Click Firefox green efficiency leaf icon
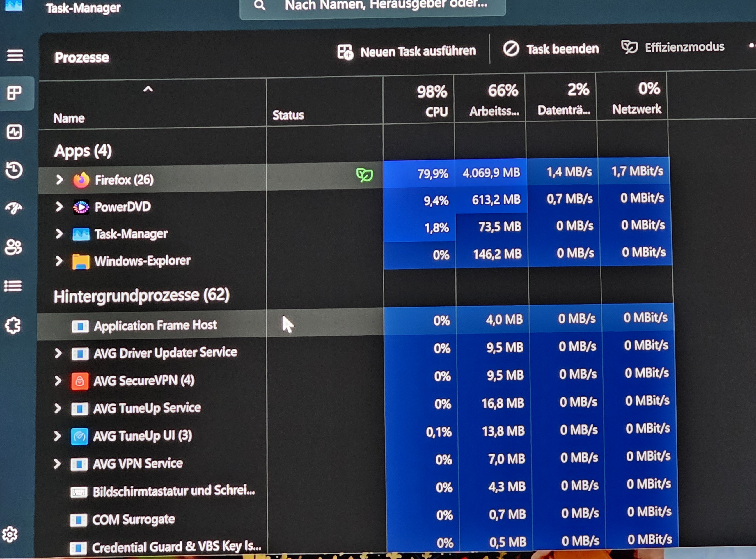This screenshot has width=756, height=559. pyautogui.click(x=365, y=175)
